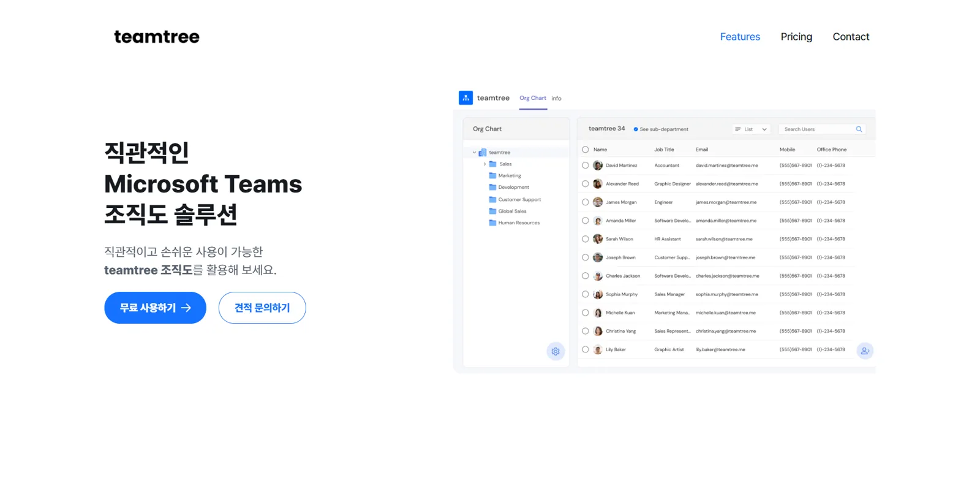Select the Michelle Kuan row checkbox
The height and width of the screenshot is (491, 980).
tap(586, 313)
